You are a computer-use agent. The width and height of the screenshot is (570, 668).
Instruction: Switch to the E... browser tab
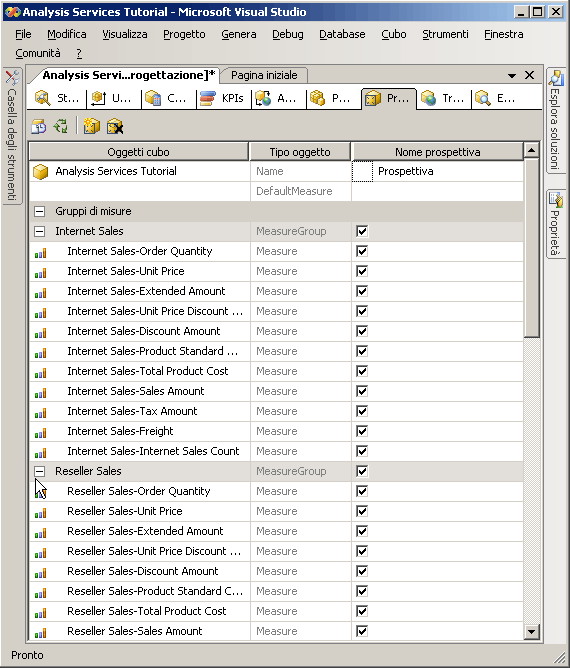tap(497, 98)
